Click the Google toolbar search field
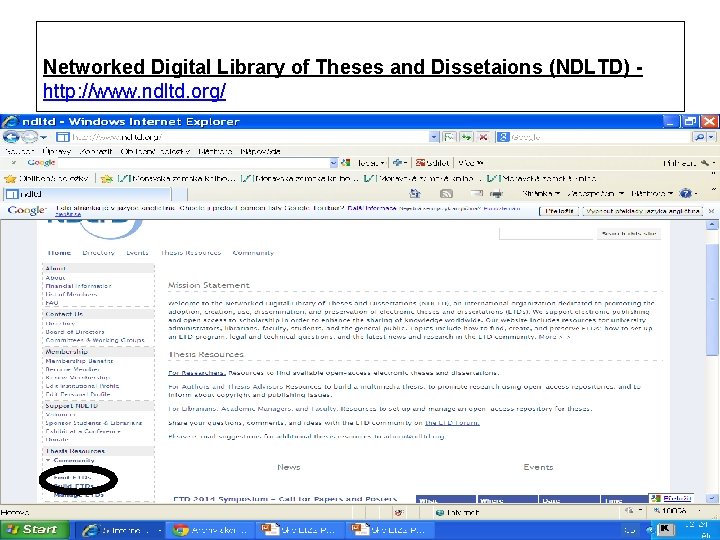 tap(193, 163)
